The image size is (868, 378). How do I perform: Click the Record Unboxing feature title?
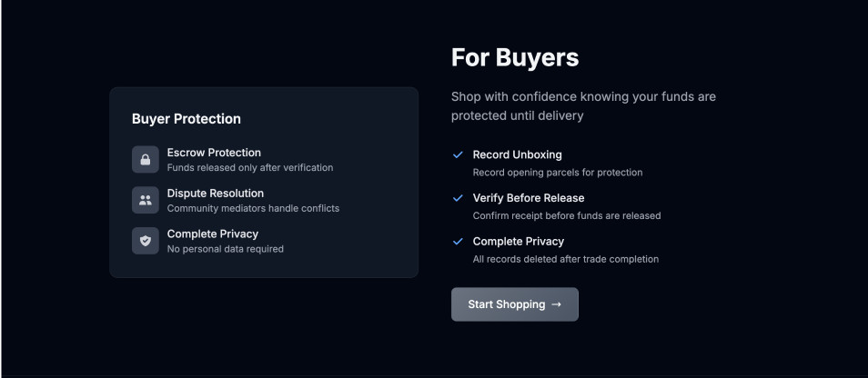[517, 154]
